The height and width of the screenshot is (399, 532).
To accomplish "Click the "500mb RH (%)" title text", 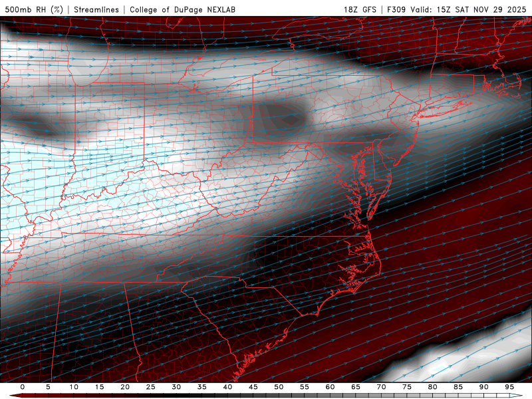I will pyautogui.click(x=34, y=9).
